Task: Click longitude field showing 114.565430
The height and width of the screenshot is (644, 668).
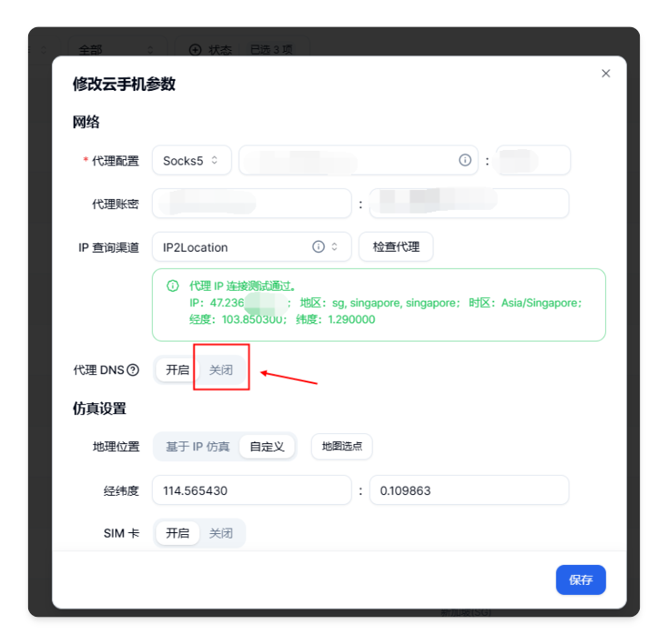Action: [x=252, y=490]
